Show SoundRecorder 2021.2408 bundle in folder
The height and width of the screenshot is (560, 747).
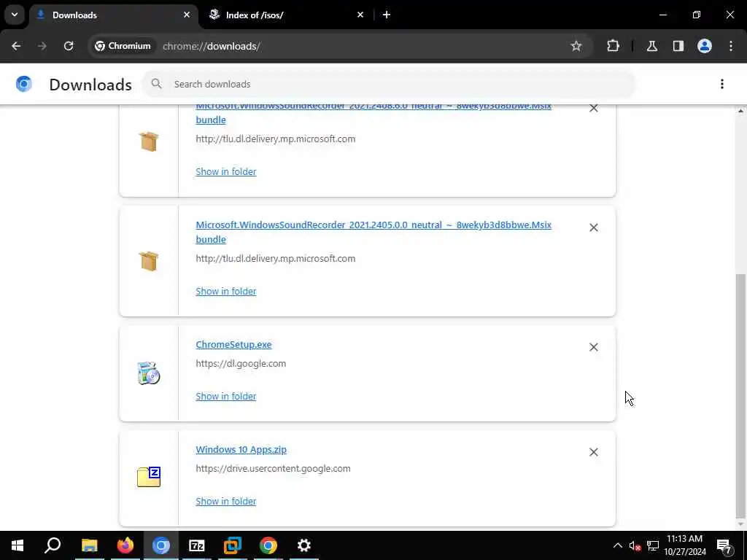pos(226,171)
